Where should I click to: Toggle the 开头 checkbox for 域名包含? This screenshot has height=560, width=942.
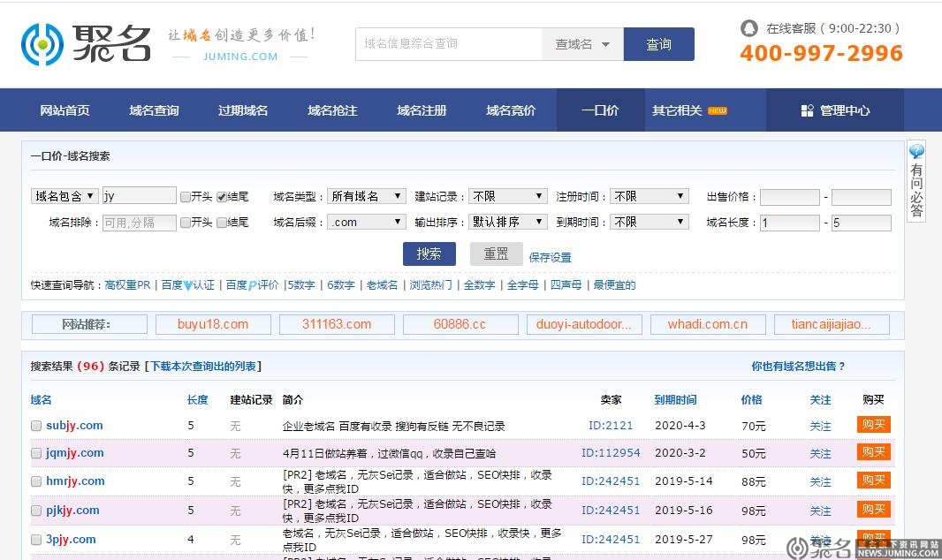click(186, 197)
